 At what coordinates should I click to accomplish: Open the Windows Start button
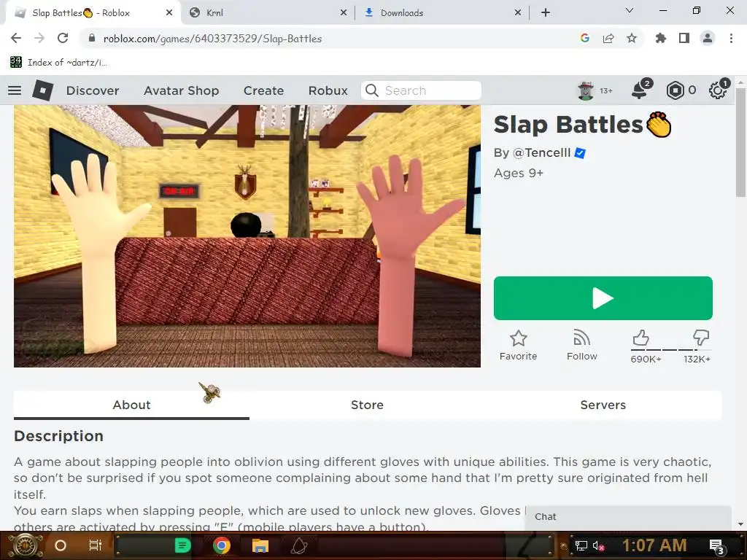tap(26, 545)
